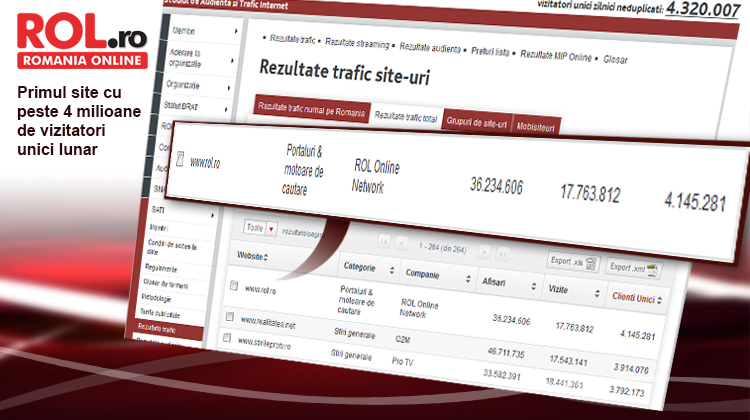The image size is (750, 420).
Task: Click 17.763.812 in the enlarged callout
Action: (590, 193)
